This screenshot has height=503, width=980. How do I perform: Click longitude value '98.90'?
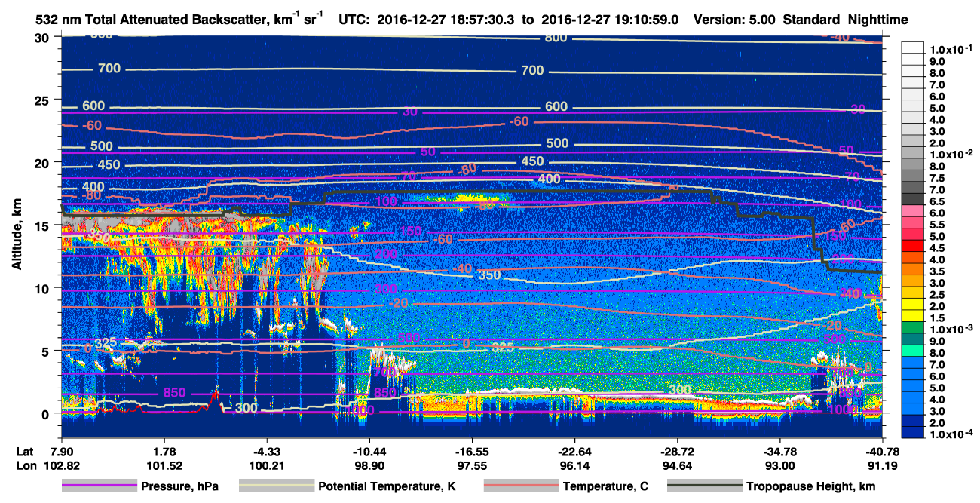pos(369,466)
